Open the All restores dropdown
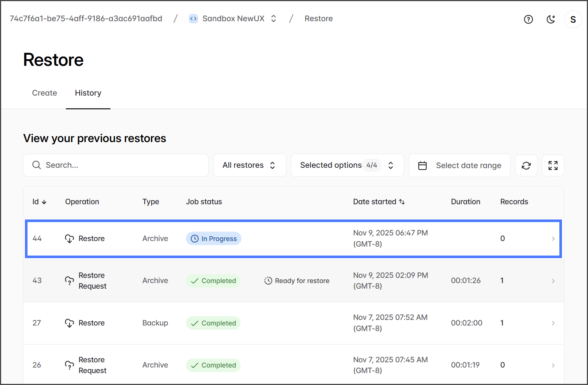 click(x=249, y=165)
